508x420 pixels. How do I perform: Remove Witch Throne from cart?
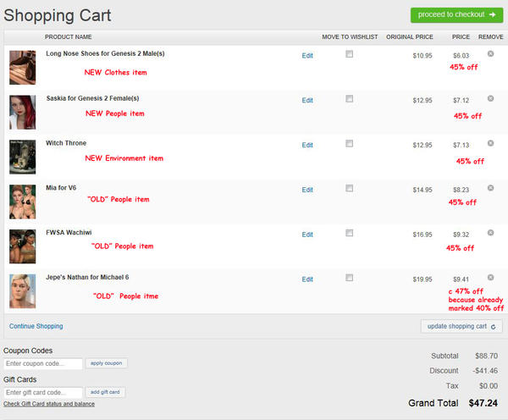(490, 143)
